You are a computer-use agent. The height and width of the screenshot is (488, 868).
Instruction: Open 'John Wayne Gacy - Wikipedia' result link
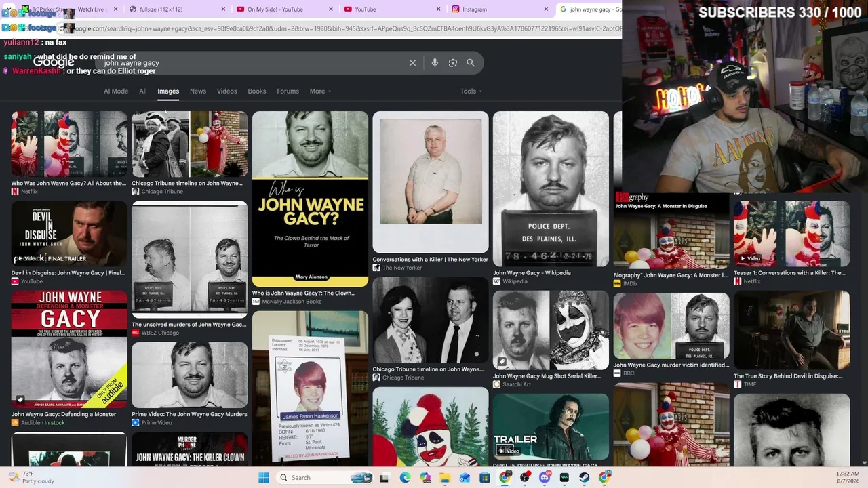point(532,273)
